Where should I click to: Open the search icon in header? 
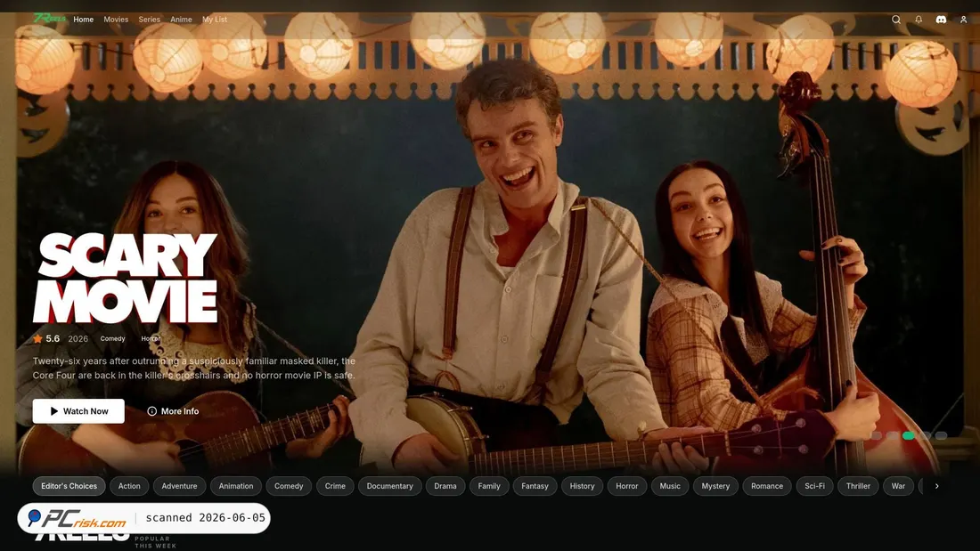tap(895, 20)
